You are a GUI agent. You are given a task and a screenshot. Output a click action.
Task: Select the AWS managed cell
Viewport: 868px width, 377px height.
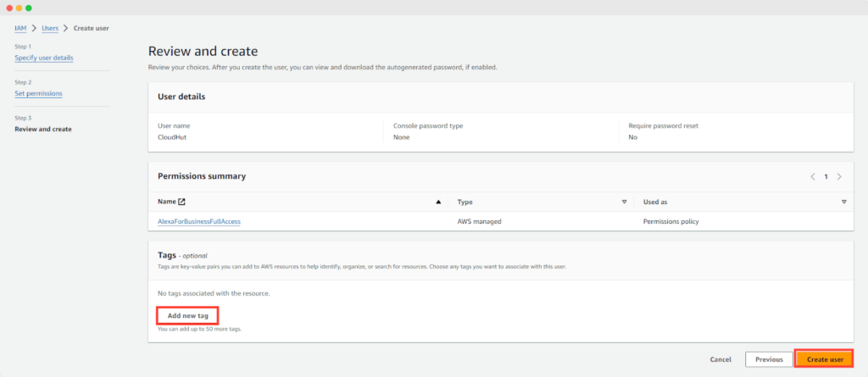pyautogui.click(x=480, y=221)
